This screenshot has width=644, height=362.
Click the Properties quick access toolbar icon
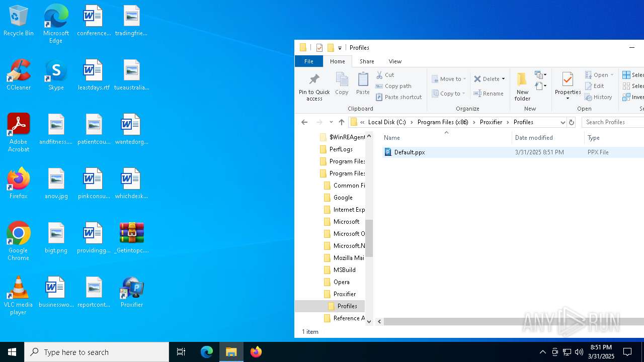click(319, 48)
